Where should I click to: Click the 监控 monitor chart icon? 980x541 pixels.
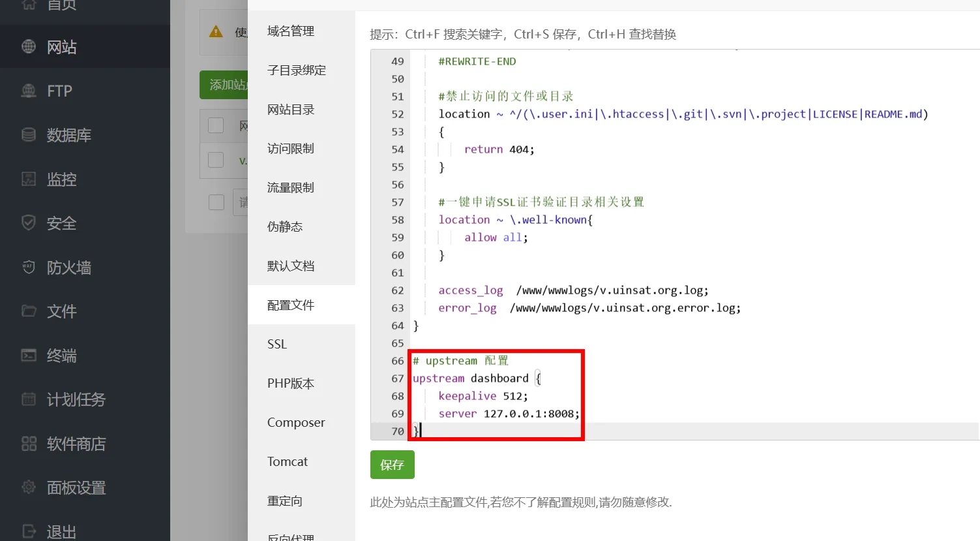coord(29,179)
